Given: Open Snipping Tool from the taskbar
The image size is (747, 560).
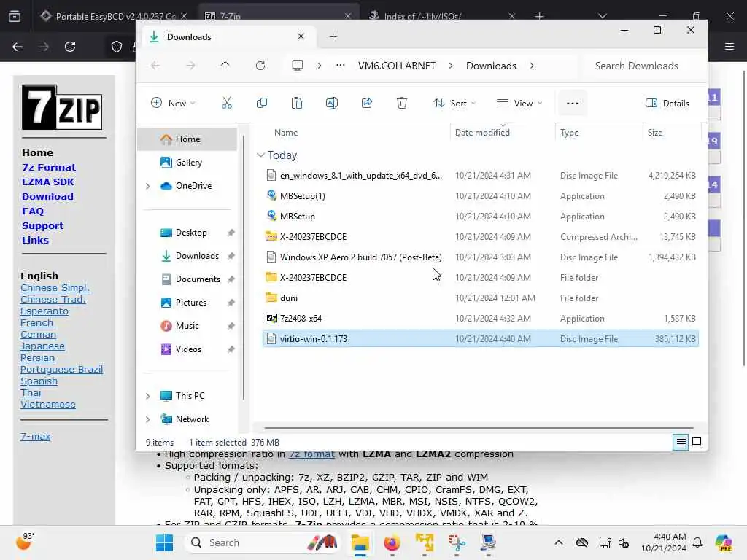Looking at the screenshot, I should coord(457,542).
